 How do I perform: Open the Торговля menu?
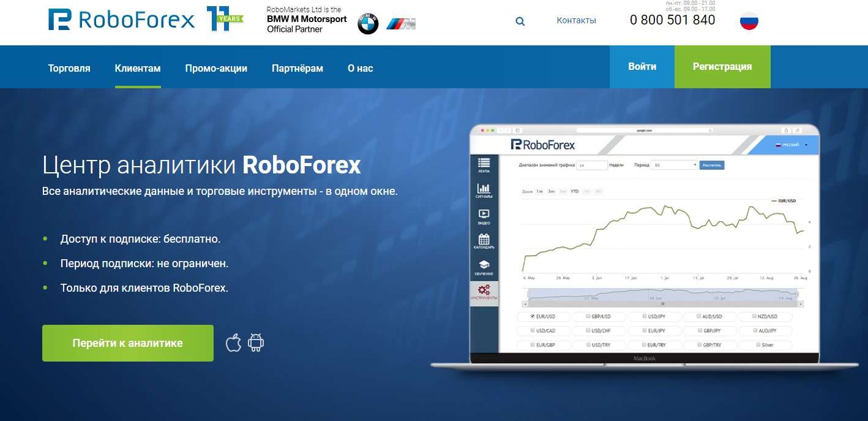69,68
